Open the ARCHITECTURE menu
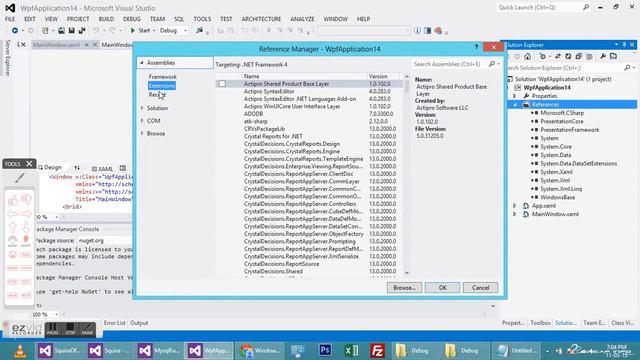This screenshot has height=360, width=640. point(261,19)
